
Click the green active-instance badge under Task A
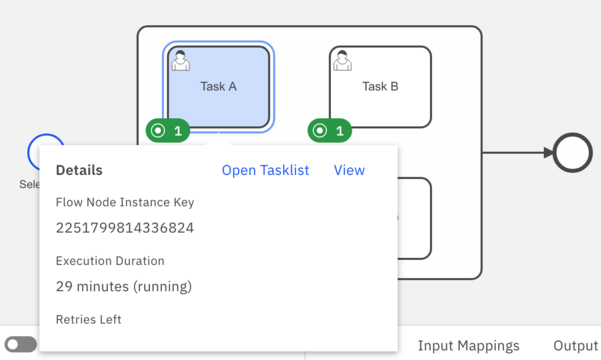[x=168, y=131]
